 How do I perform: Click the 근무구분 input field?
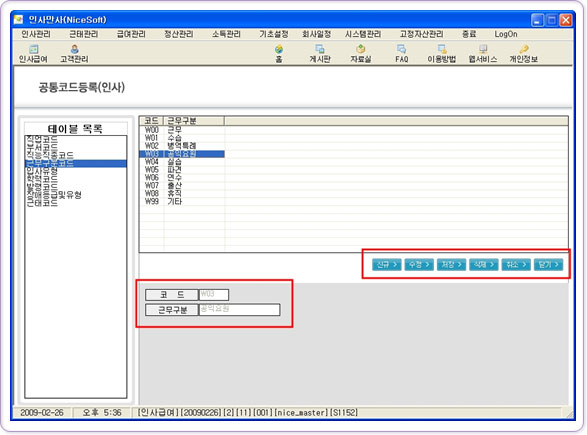point(239,310)
